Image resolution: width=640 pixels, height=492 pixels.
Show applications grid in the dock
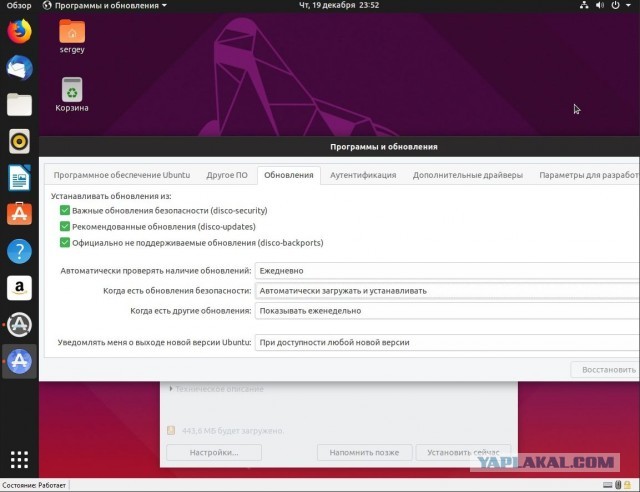pos(19,459)
